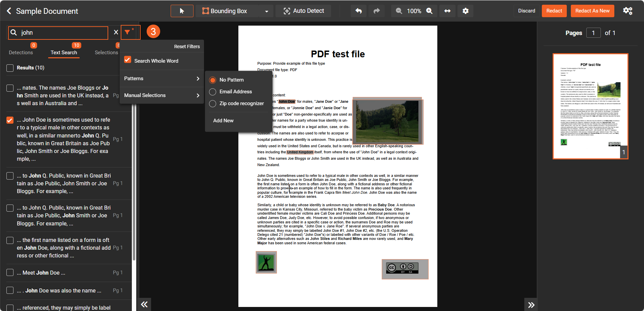Click the undo arrow icon

click(x=358, y=11)
